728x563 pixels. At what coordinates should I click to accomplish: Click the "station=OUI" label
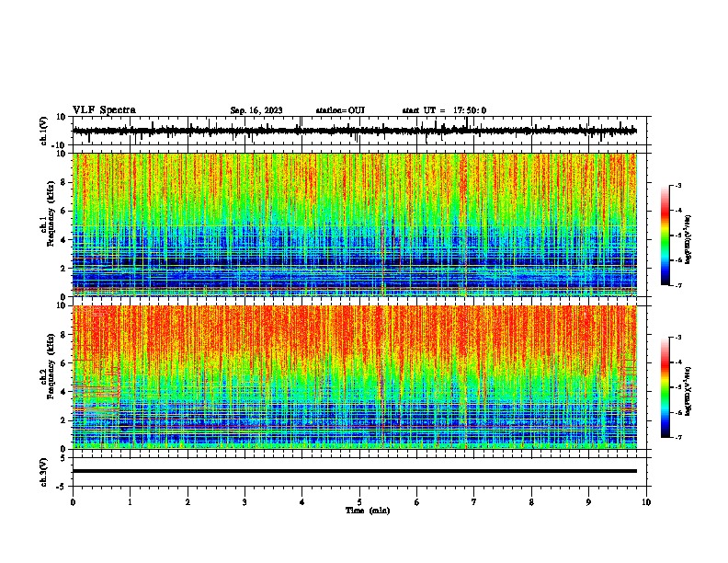coord(340,110)
